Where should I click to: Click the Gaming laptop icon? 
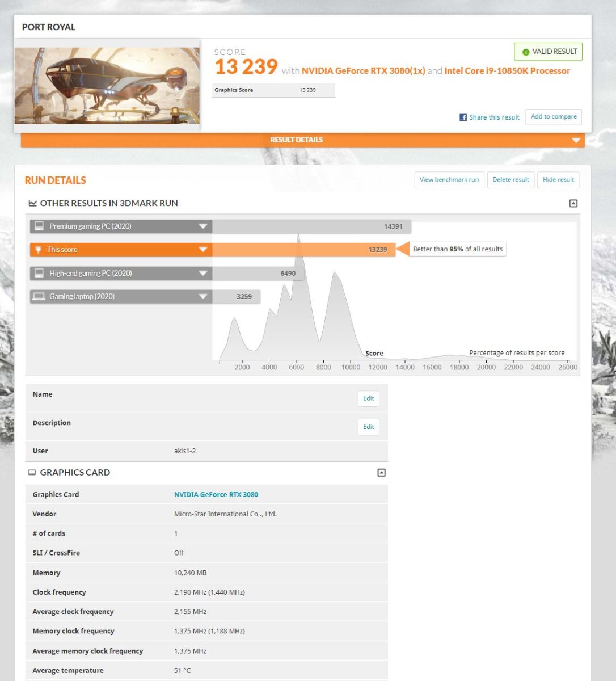coord(39,296)
